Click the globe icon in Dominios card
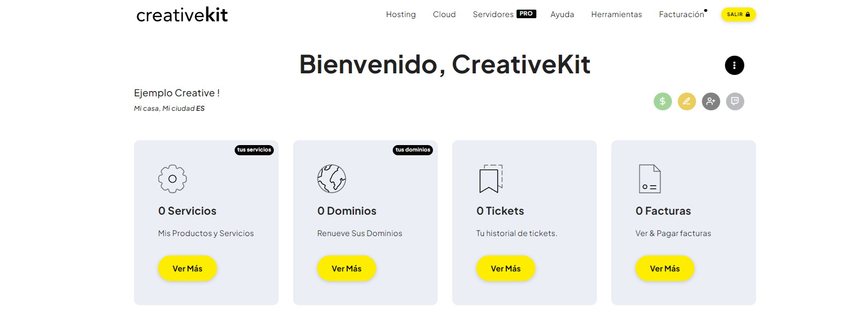 pyautogui.click(x=332, y=179)
